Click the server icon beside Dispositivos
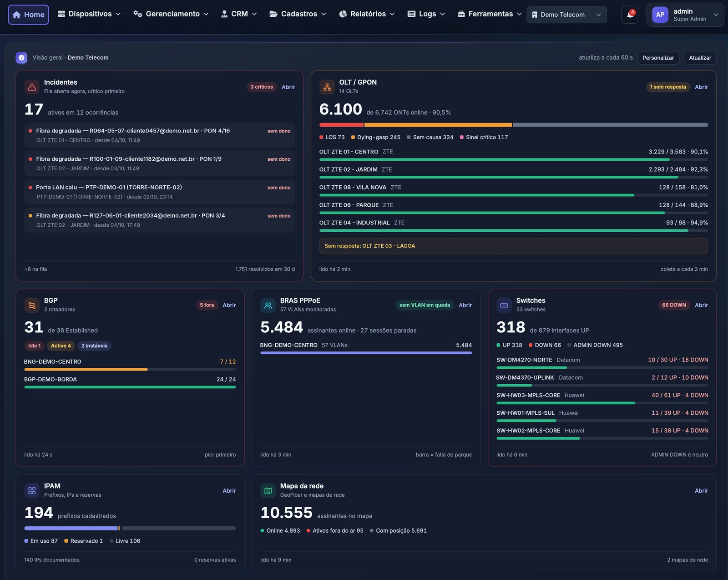 [x=61, y=14]
